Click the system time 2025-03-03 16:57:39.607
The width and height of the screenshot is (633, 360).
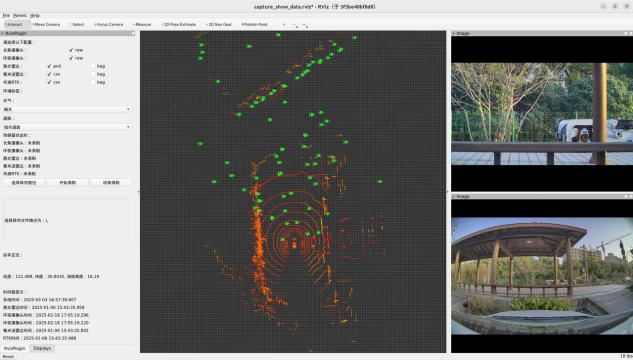(50, 300)
